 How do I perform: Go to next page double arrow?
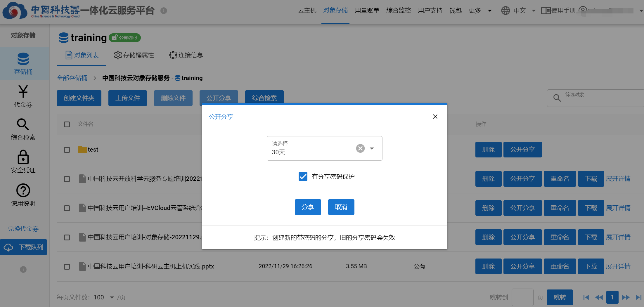(x=626, y=297)
